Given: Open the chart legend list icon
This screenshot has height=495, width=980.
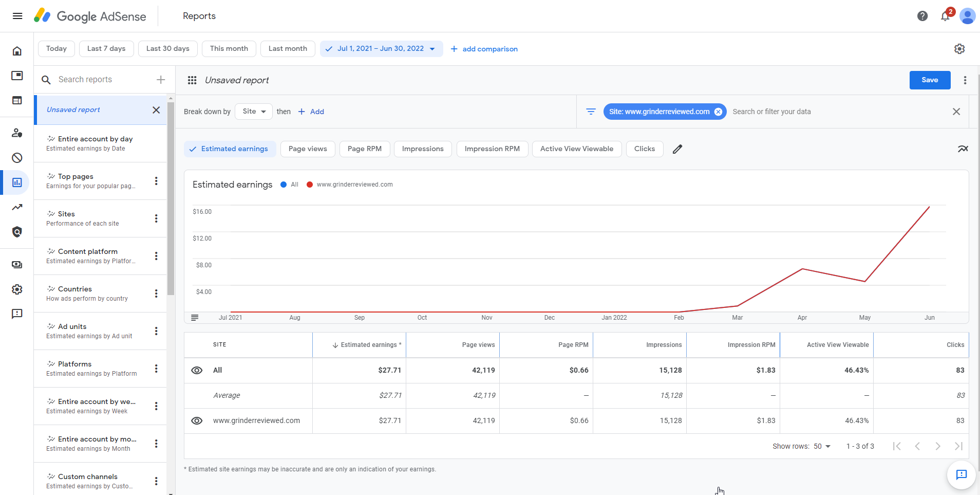Looking at the screenshot, I should (195, 318).
